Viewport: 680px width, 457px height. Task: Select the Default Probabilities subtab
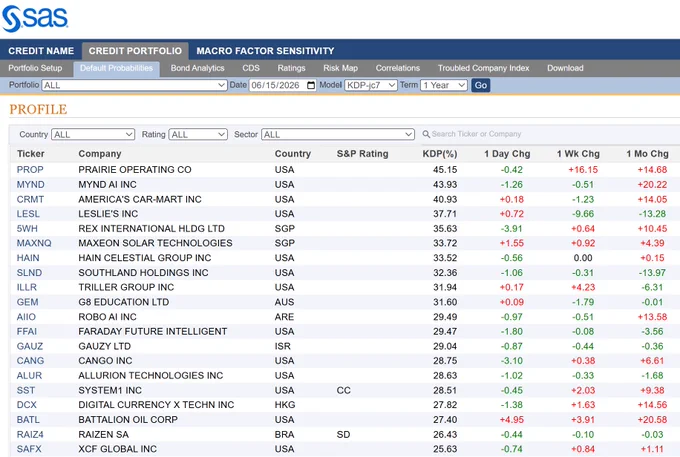click(x=116, y=69)
